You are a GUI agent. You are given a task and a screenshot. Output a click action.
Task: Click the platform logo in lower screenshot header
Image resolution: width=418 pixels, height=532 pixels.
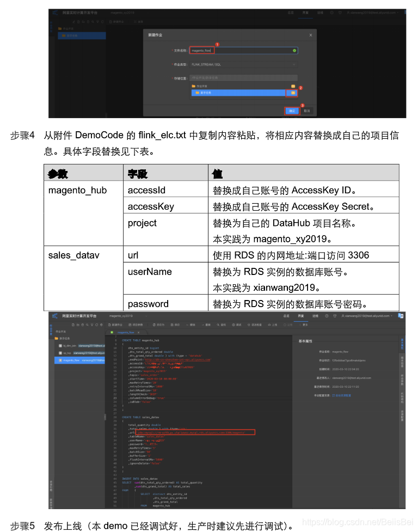[x=54, y=316]
